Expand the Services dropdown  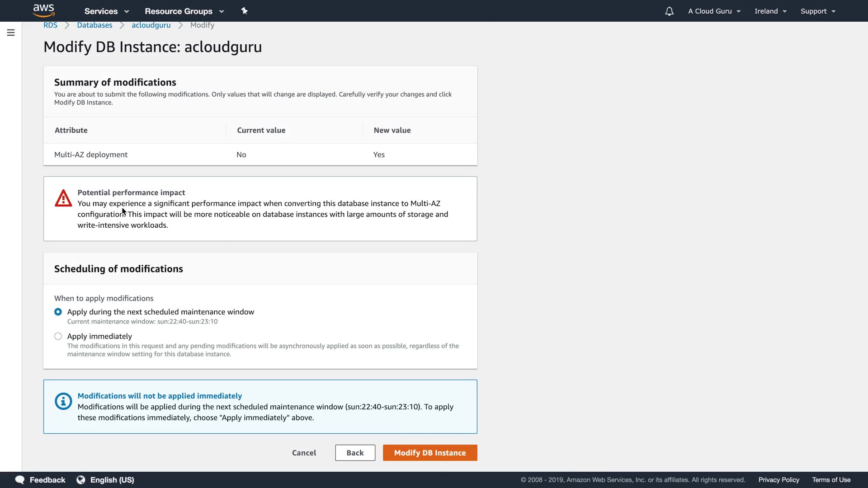pos(107,11)
